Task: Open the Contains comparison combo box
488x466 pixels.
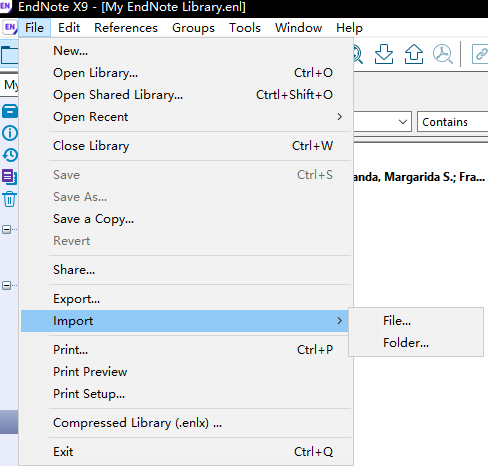Action: [x=453, y=122]
